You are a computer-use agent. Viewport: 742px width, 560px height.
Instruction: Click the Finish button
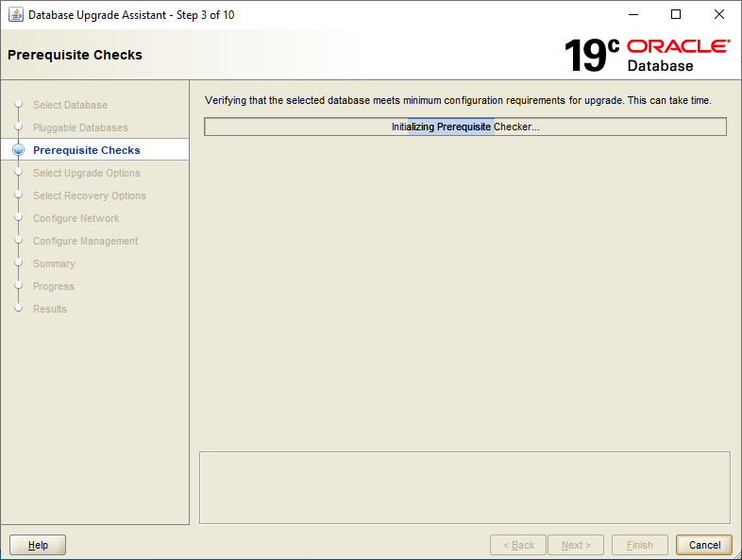pyautogui.click(x=640, y=545)
